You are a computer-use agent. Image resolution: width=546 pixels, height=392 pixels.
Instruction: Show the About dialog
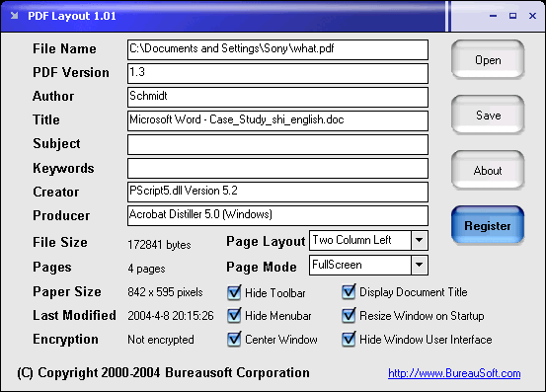[488, 170]
